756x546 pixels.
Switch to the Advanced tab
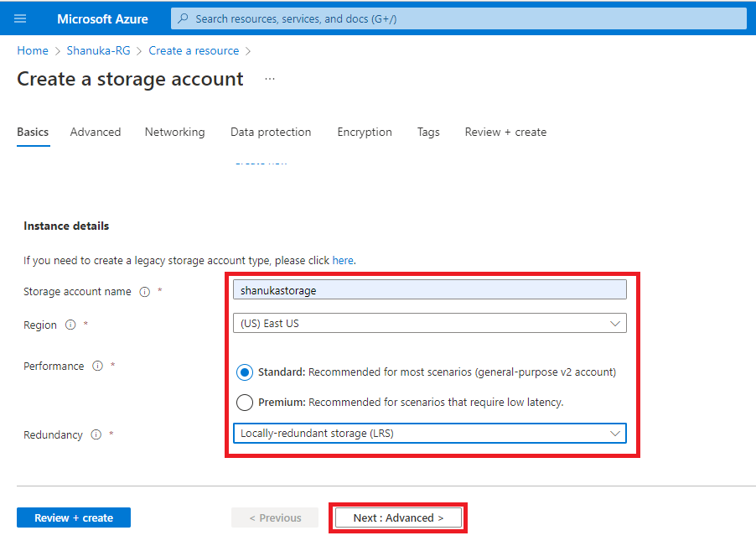coord(96,133)
